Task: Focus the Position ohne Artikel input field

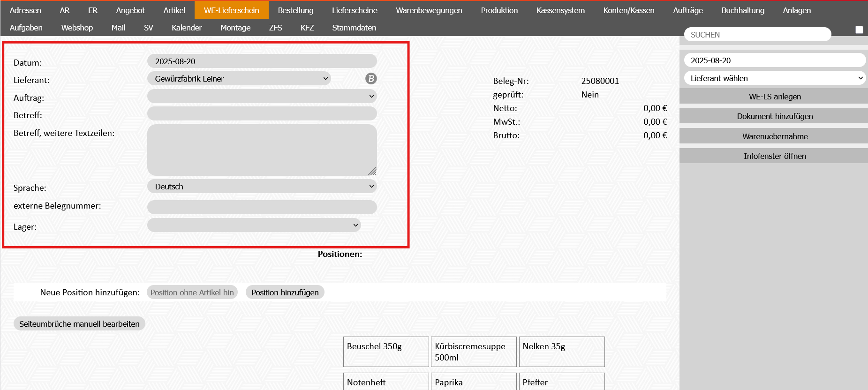Action: point(192,292)
